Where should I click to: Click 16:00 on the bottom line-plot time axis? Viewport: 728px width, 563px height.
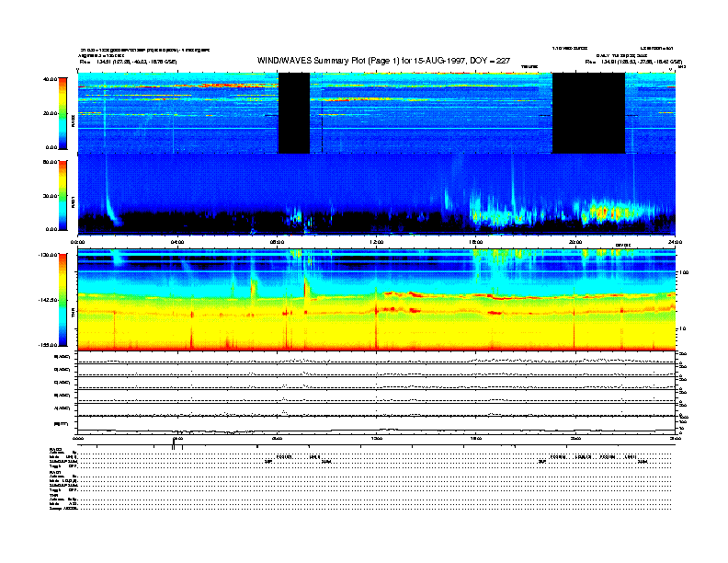(476, 439)
